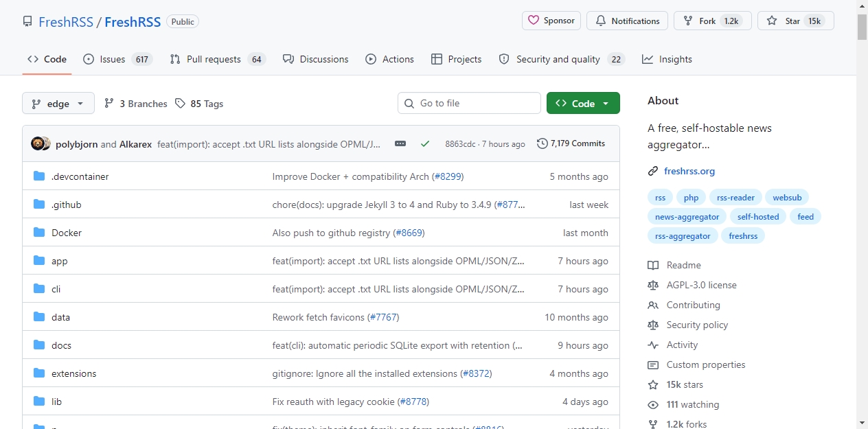View the 85 Tags link
This screenshot has height=429, width=868.
coord(199,104)
